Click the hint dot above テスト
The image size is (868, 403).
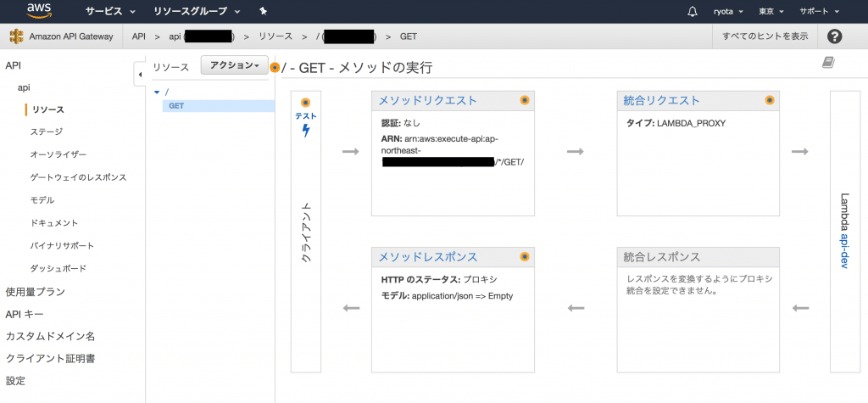coord(305,103)
